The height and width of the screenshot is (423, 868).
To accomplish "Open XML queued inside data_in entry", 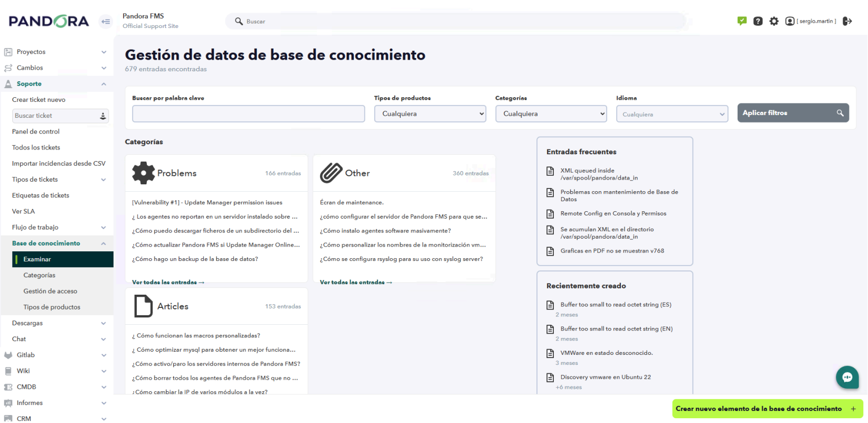I will tap(599, 174).
